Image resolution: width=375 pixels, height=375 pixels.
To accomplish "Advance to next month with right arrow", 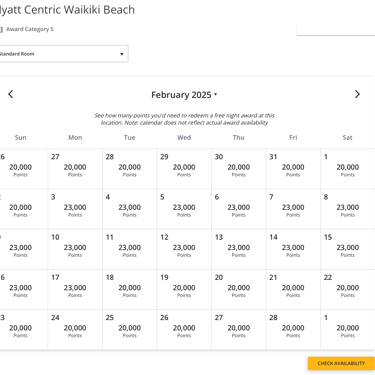I will (357, 94).
